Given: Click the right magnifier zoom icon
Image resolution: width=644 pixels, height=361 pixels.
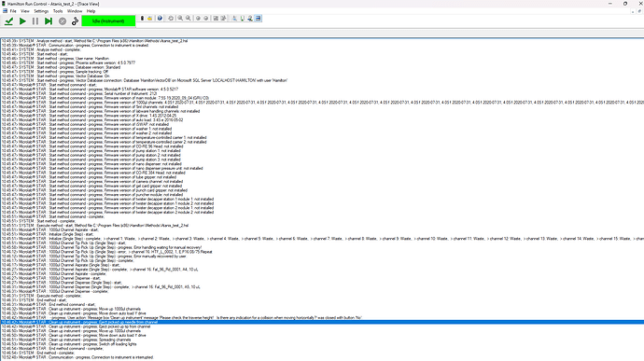Looking at the screenshot, I should point(189,18).
